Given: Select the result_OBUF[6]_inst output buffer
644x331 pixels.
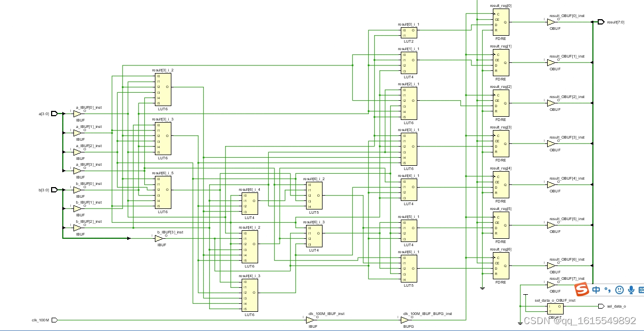Looking at the screenshot, I should [x=551, y=265].
